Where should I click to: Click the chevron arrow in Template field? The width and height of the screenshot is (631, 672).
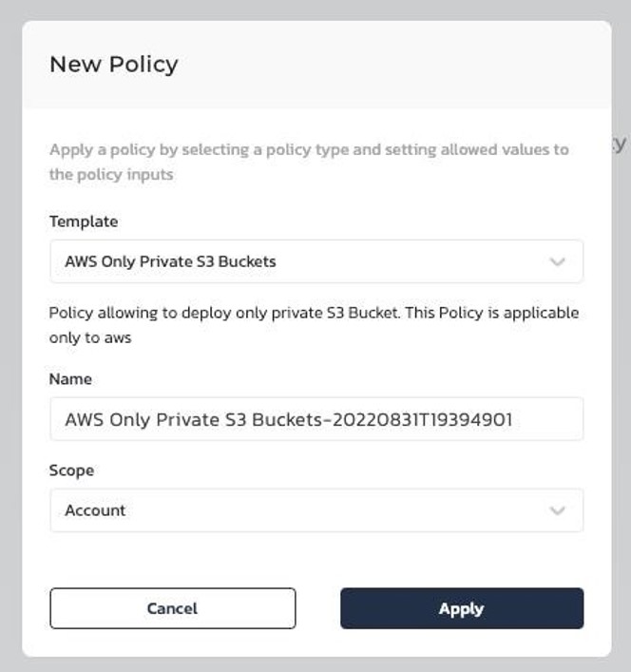point(557,261)
